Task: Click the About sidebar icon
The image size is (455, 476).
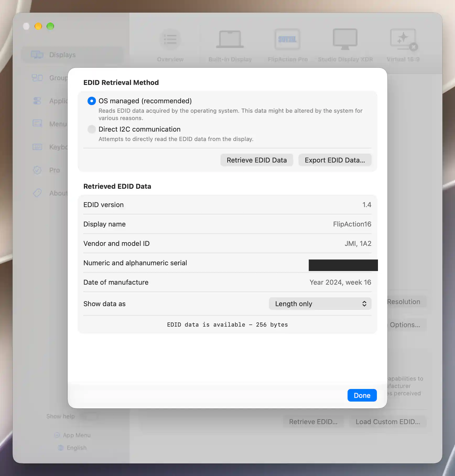Action: coord(37,193)
